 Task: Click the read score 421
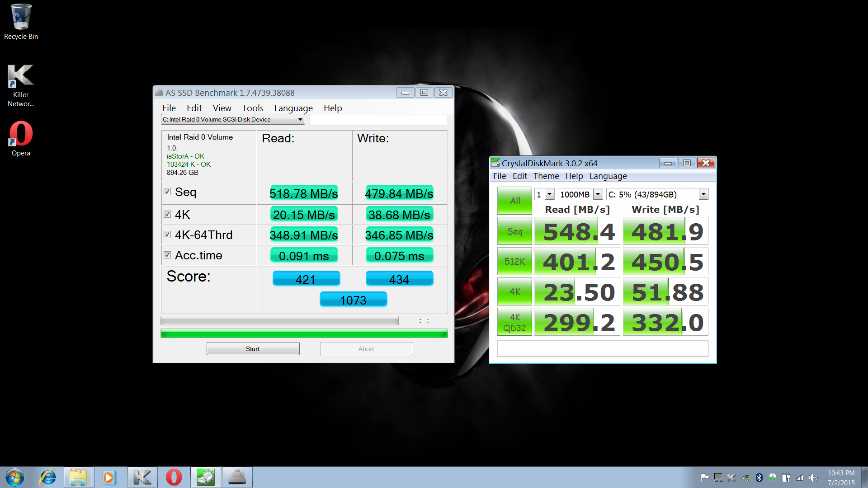pyautogui.click(x=306, y=279)
